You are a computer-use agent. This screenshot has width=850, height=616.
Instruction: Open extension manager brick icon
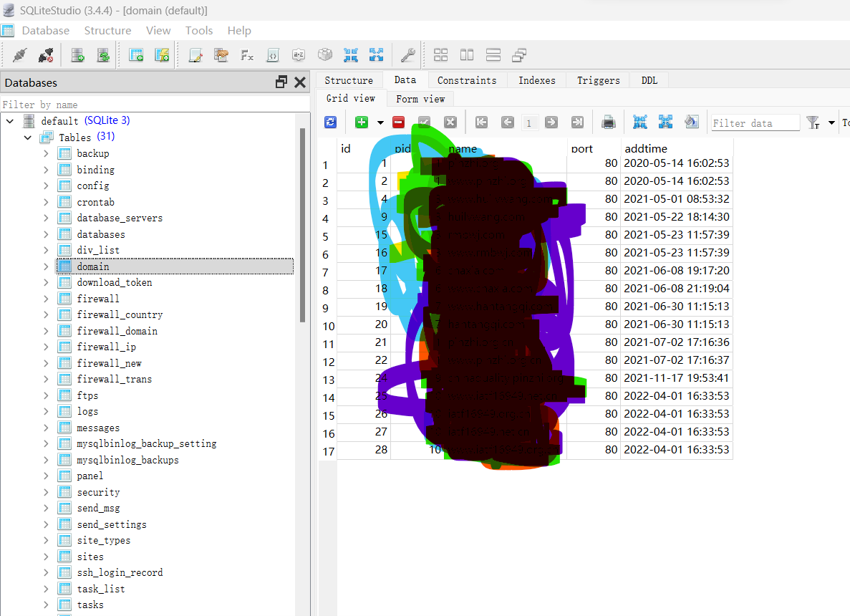tap(324, 54)
